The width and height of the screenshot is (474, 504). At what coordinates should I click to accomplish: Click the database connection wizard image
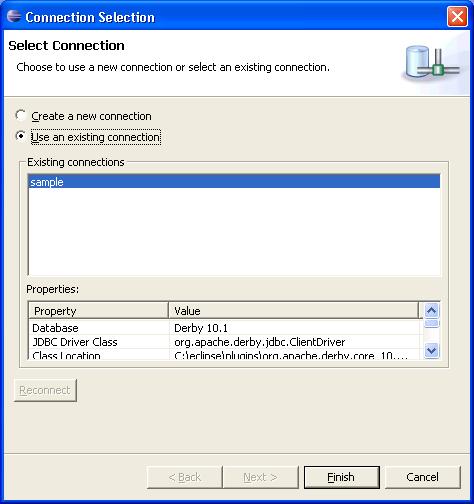pyautogui.click(x=433, y=64)
